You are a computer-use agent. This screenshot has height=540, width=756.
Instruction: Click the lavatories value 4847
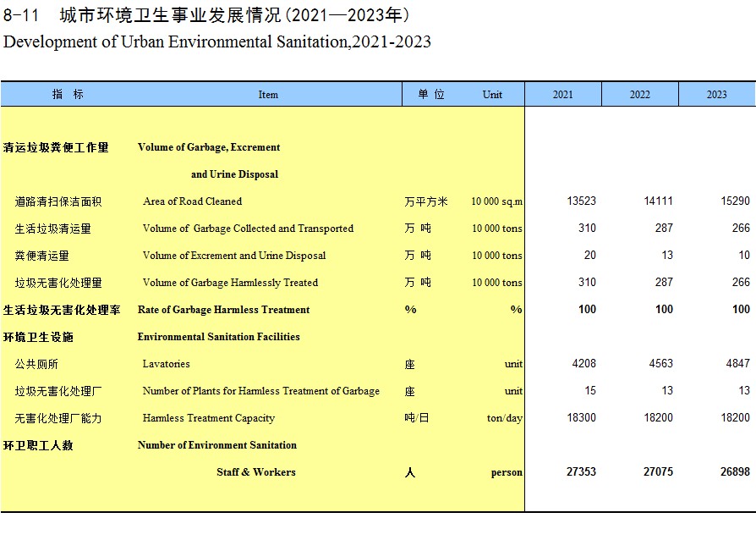pyautogui.click(x=738, y=363)
